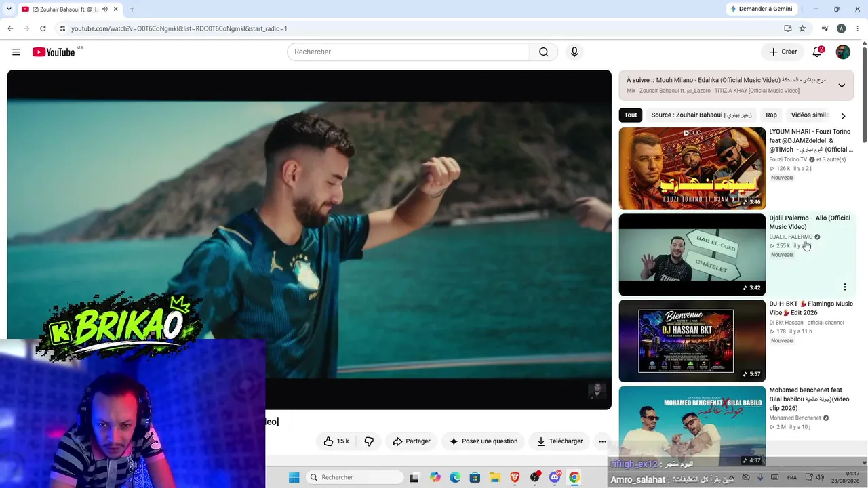Image resolution: width=868 pixels, height=488 pixels.
Task: Open the Chrome profile A avatar
Action: (842, 28)
